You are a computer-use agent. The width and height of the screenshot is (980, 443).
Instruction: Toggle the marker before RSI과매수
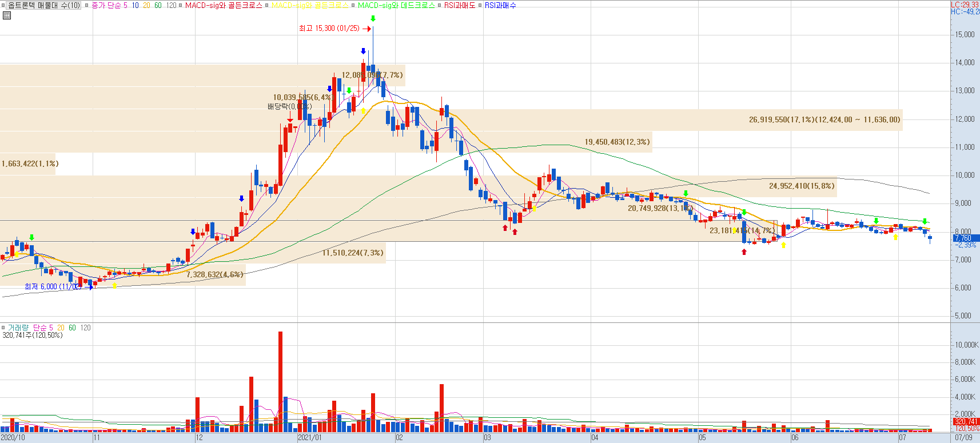480,5
